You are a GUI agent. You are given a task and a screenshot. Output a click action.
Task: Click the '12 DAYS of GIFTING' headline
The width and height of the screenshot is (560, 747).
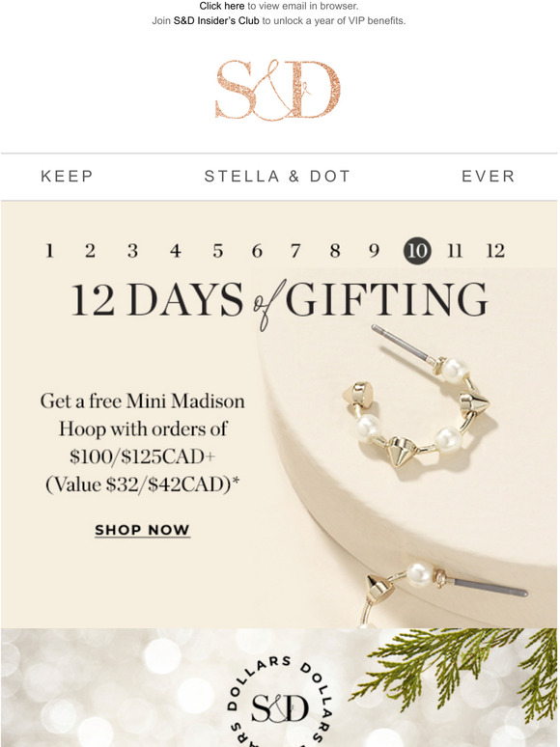280,301
